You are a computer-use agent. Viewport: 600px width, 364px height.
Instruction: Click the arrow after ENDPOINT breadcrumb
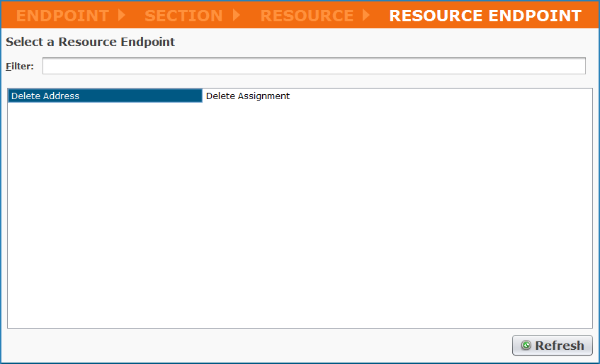(x=122, y=15)
